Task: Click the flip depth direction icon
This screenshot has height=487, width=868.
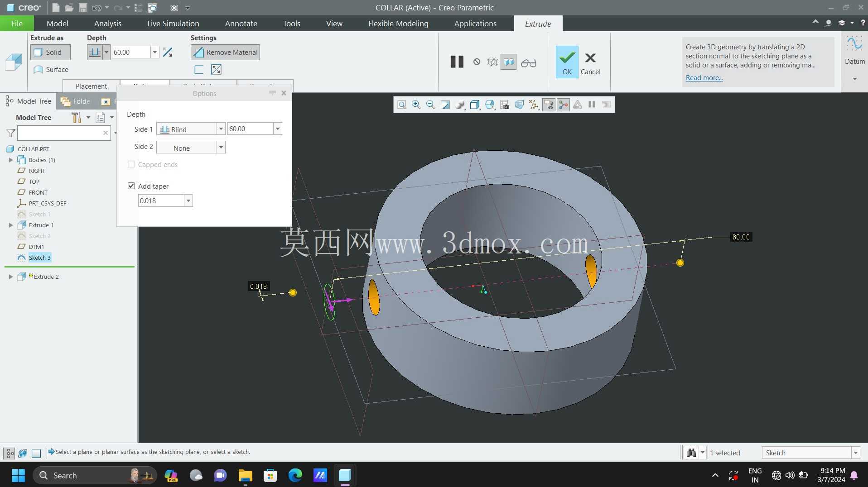Action: tap(168, 53)
